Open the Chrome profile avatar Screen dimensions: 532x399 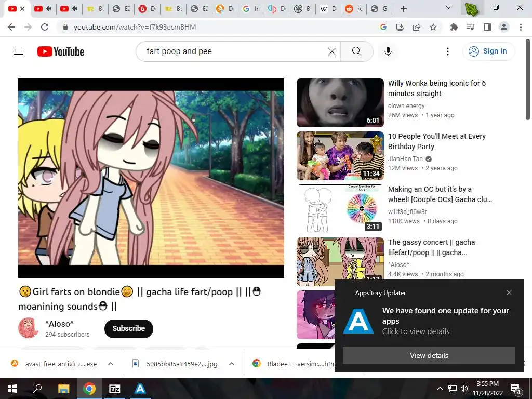504,27
